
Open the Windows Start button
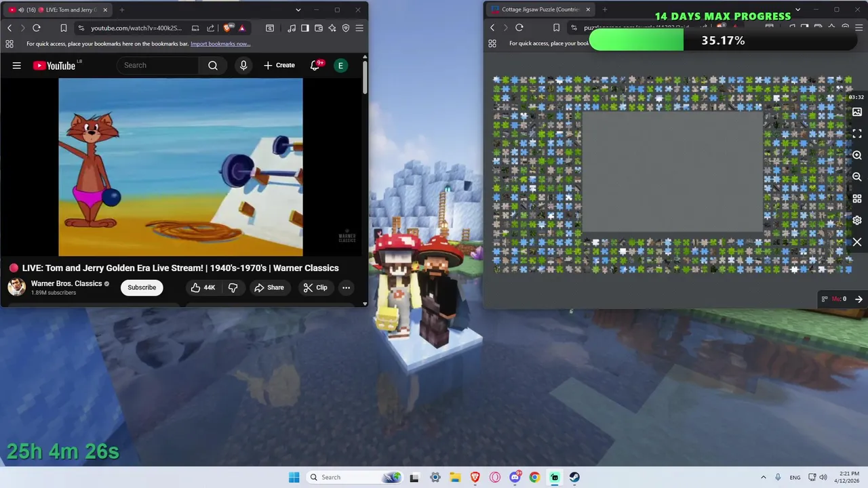294,477
